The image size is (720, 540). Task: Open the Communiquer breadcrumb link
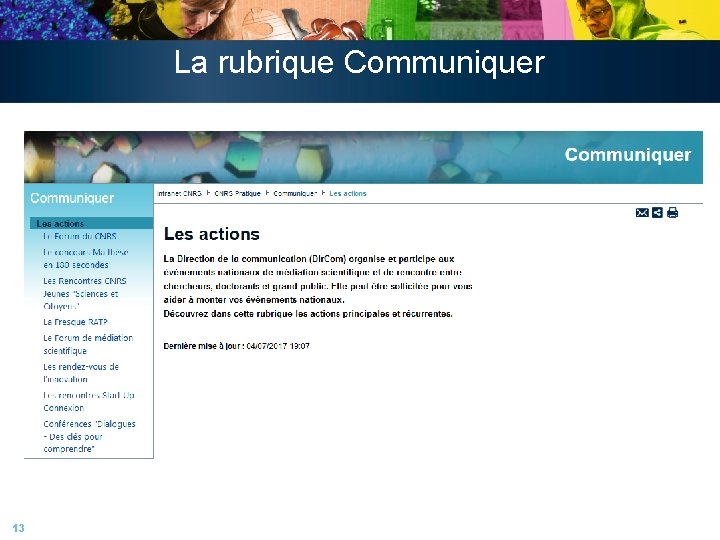click(x=295, y=194)
